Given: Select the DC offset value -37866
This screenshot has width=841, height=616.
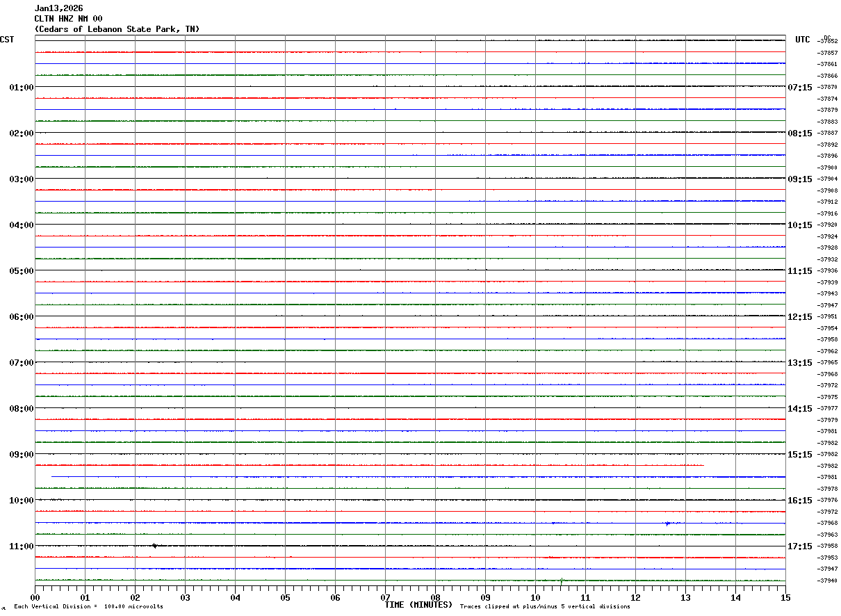Looking at the screenshot, I should 827,76.
